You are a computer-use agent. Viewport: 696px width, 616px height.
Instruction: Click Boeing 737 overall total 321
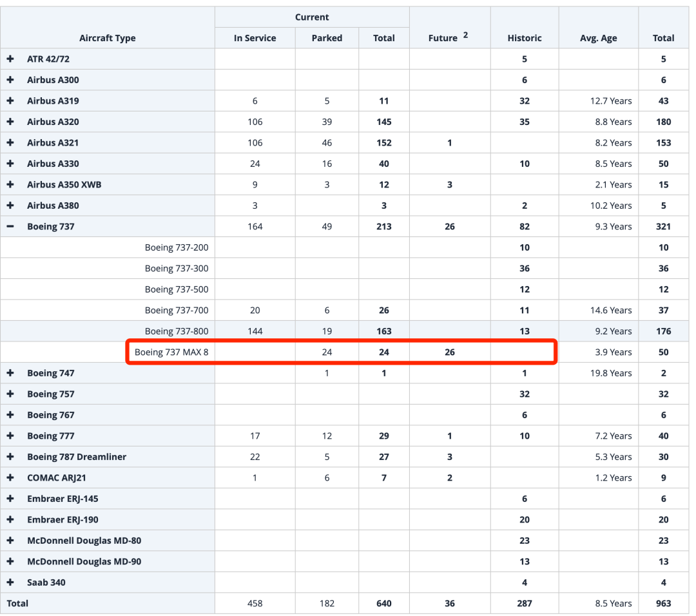click(663, 226)
